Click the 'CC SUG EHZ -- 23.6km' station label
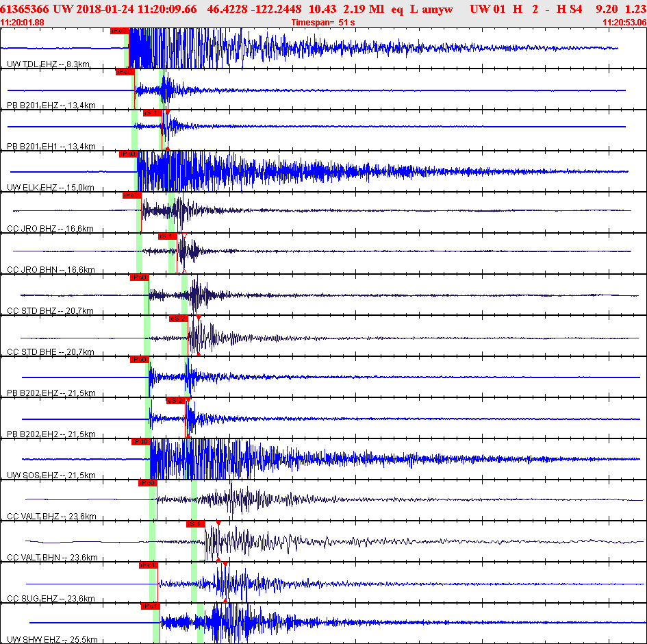 tap(51, 598)
